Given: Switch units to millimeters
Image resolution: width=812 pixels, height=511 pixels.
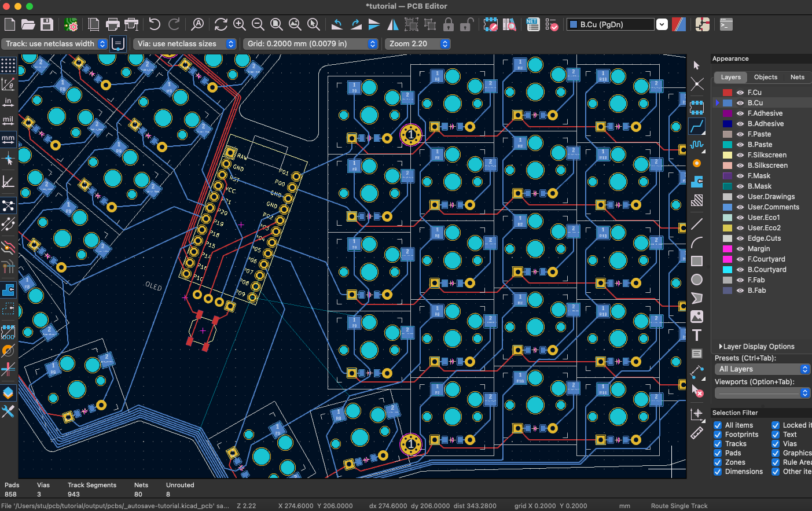Looking at the screenshot, I should pos(8,139).
